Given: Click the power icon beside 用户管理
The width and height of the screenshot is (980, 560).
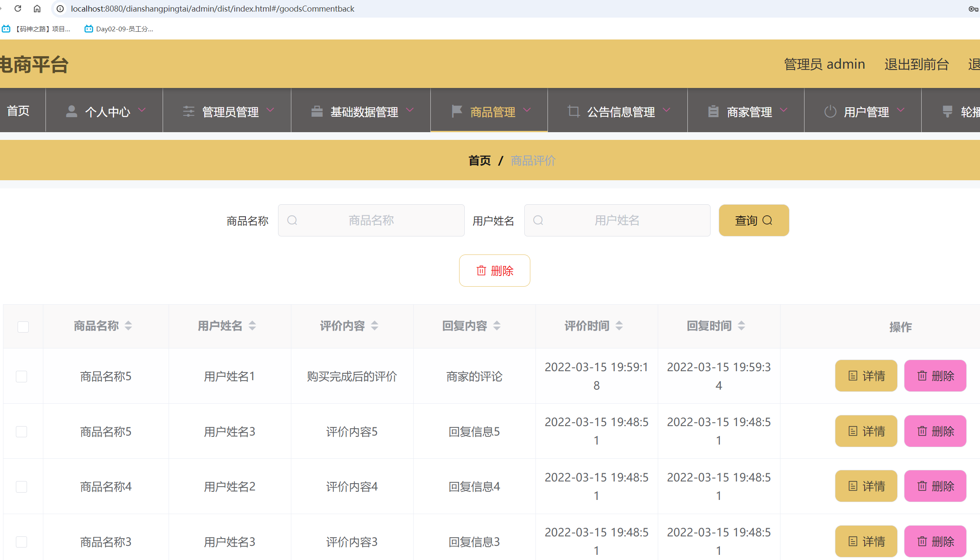Looking at the screenshot, I should 830,112.
